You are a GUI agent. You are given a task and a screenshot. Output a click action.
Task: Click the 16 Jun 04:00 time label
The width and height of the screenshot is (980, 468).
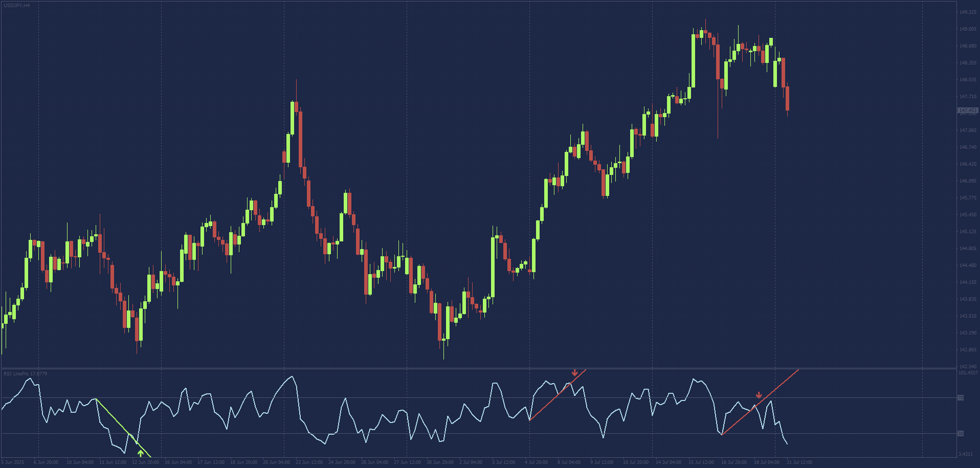178,462
